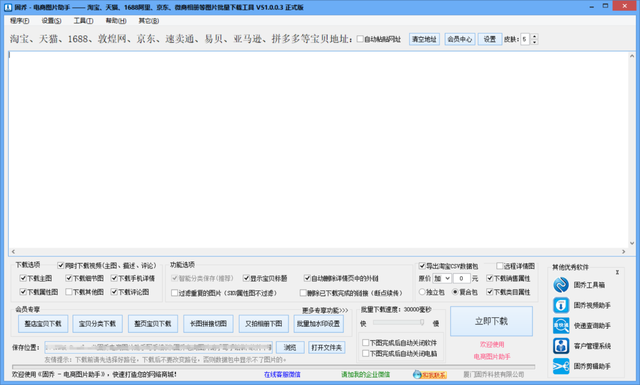Open the 其它(B) menu

[149, 20]
